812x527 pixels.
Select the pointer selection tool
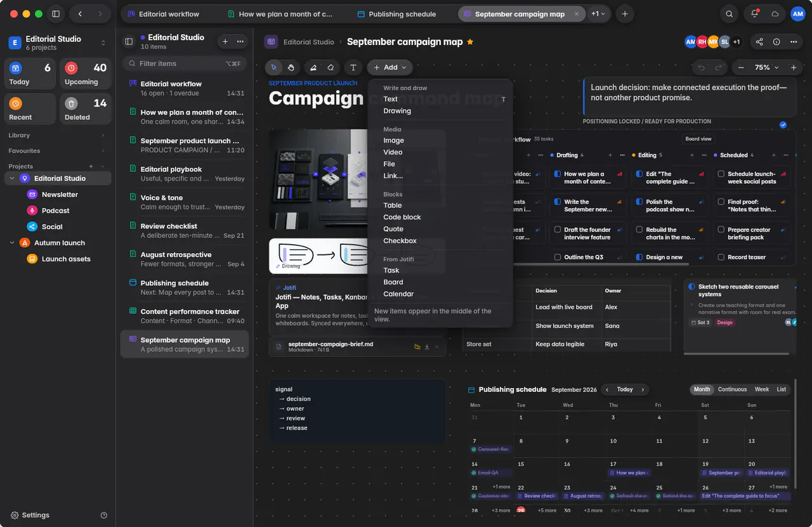click(274, 67)
